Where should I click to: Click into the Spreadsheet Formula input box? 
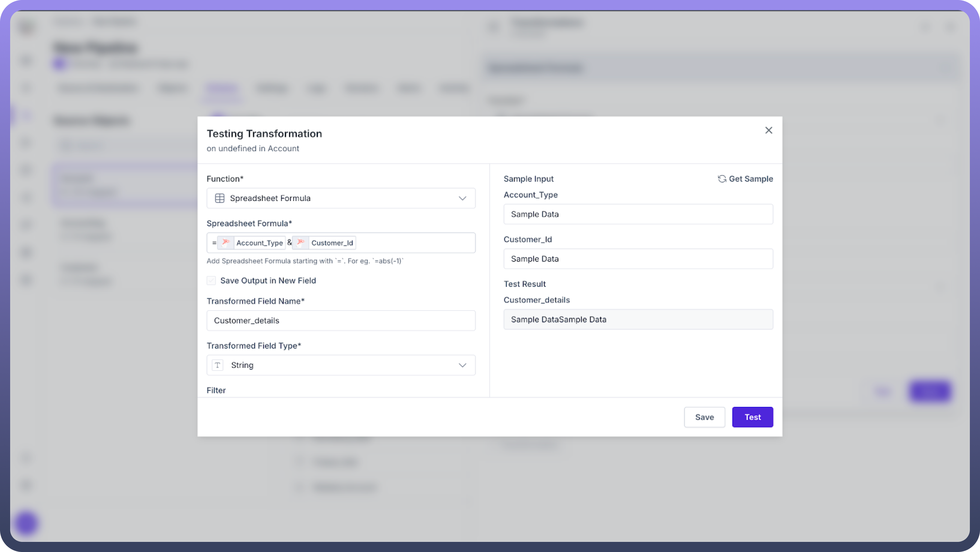pos(415,243)
